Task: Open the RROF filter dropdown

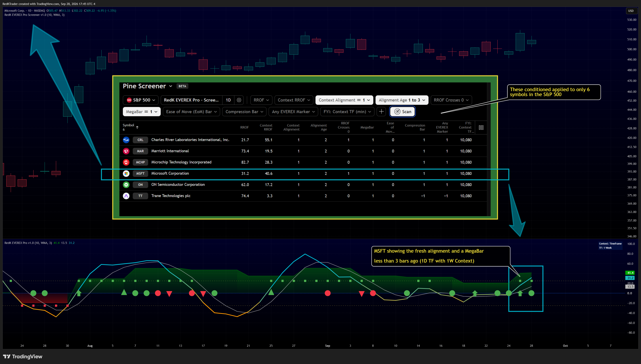Action: pos(261,100)
